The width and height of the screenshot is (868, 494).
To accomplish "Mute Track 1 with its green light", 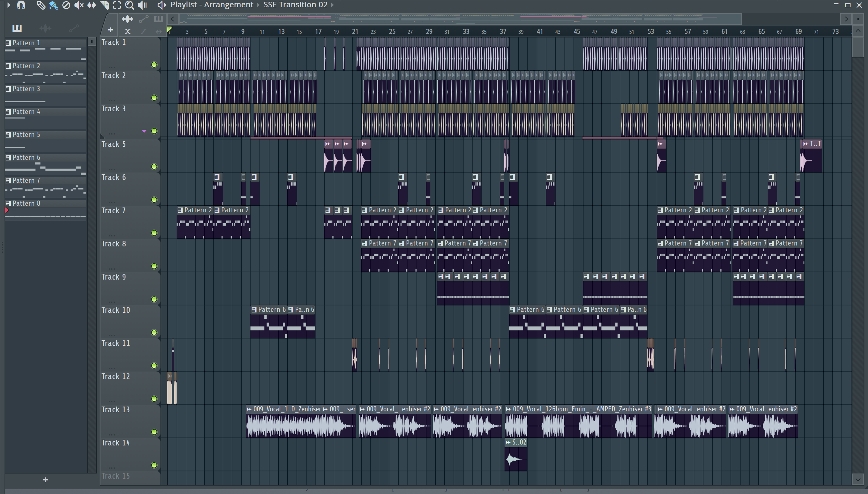I will 154,65.
